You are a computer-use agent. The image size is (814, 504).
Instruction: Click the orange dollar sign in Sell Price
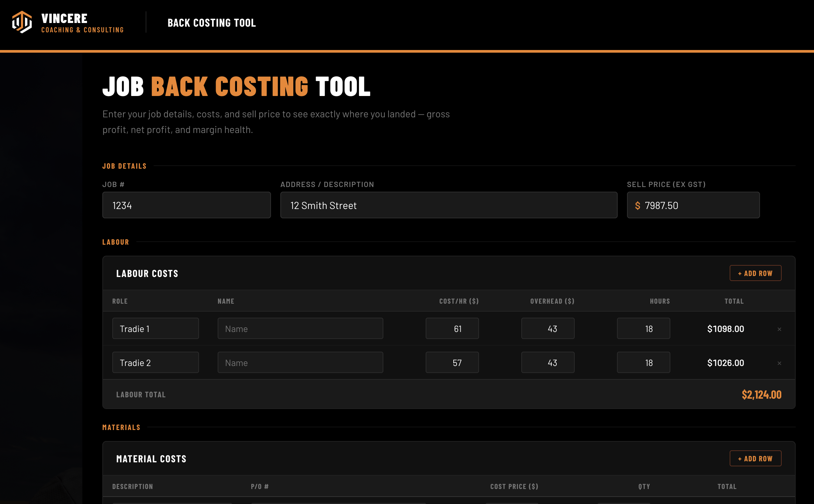pyautogui.click(x=638, y=206)
